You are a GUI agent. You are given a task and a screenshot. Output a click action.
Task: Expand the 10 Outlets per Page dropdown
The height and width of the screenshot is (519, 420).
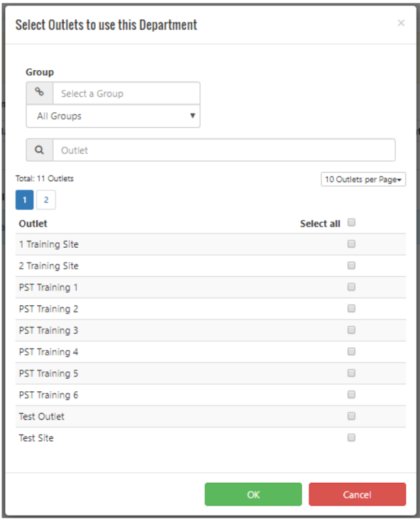[363, 180]
